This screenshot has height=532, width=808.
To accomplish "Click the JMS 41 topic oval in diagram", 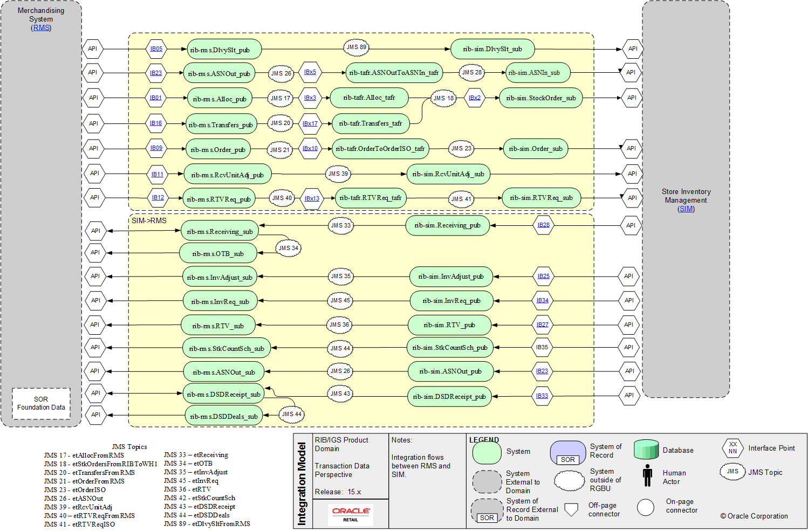I will pos(461,199).
